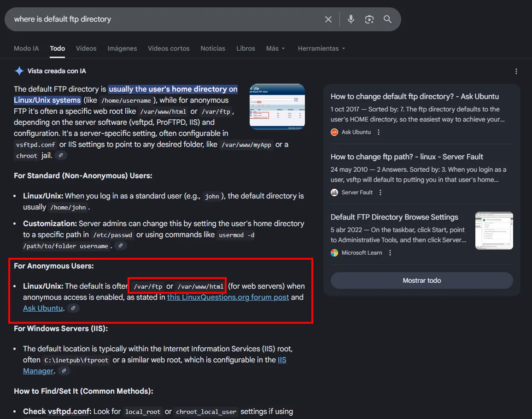Screen dimensions: 532x419
Task: Open the Noticias tab
Action: [213, 48]
